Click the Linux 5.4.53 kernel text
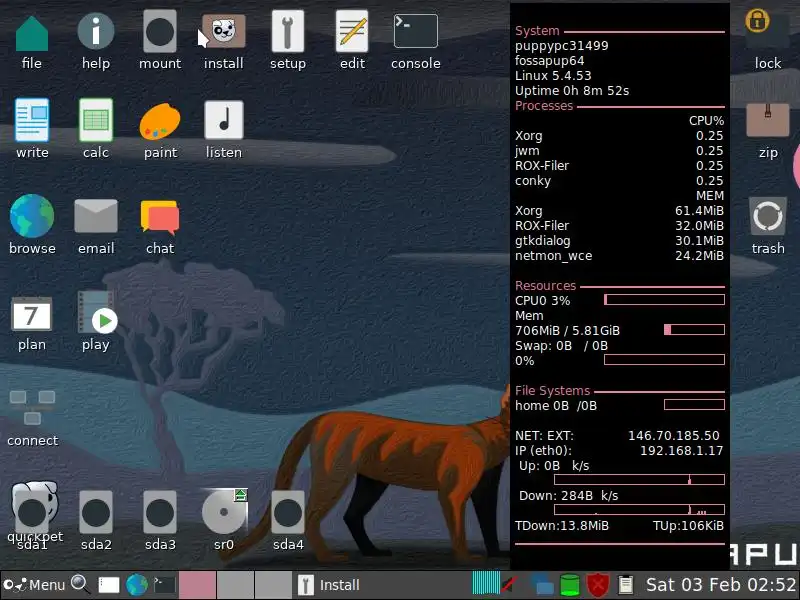Image resolution: width=800 pixels, height=600 pixels. tap(553, 76)
